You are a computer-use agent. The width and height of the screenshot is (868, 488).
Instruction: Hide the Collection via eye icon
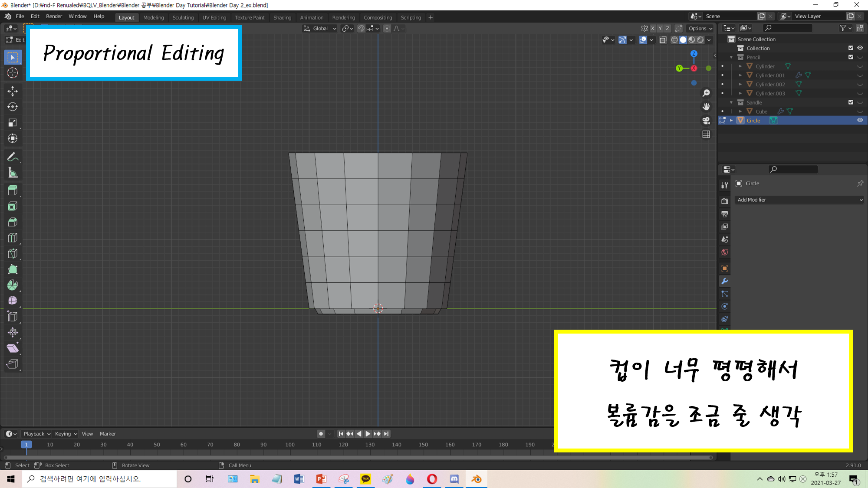pos(860,48)
